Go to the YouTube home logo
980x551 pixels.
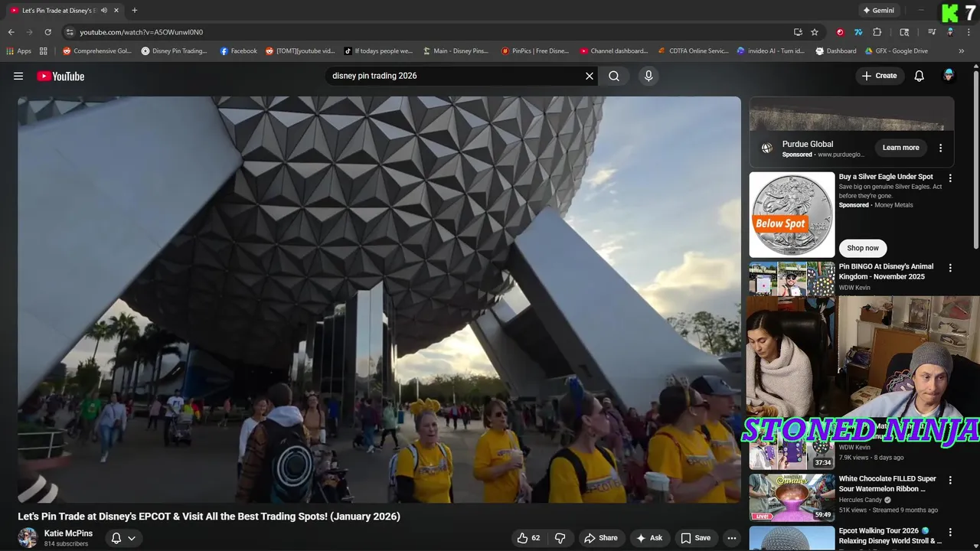pos(60,76)
